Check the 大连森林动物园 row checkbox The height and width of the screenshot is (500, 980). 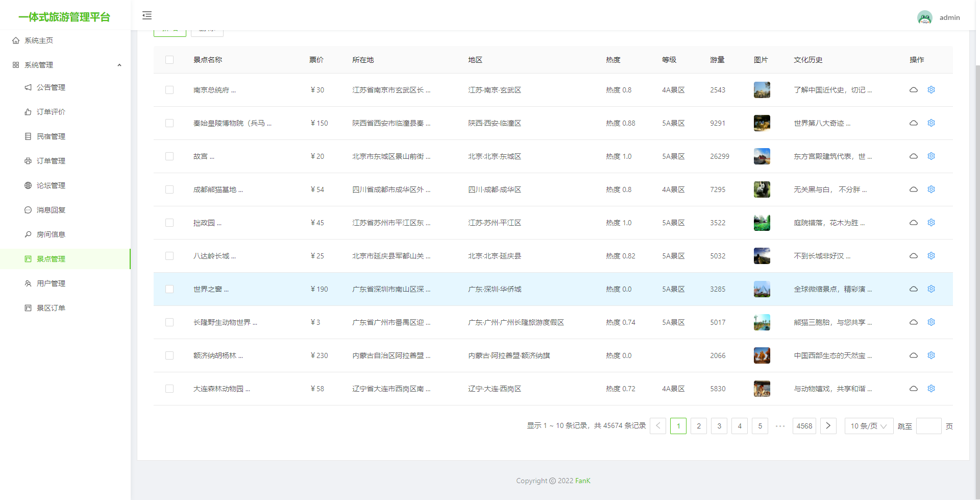(x=169, y=389)
